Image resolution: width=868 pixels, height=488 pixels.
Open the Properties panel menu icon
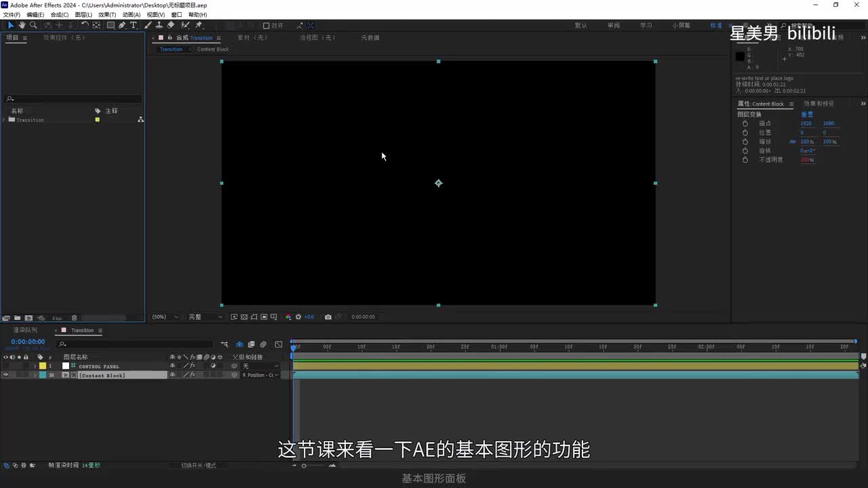pyautogui.click(x=791, y=104)
